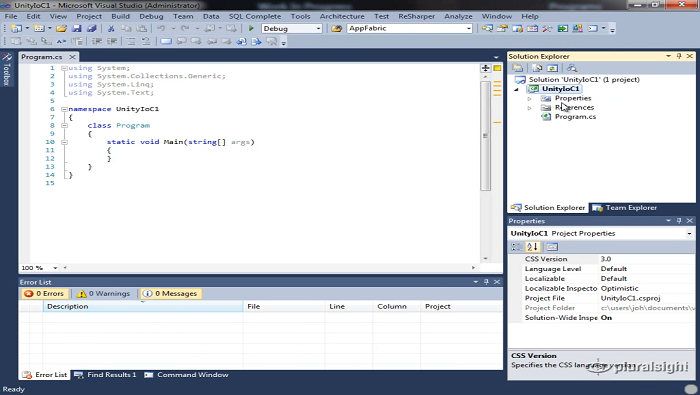This screenshot has height=395, width=700.
Task: Pin the Properties panel with auto-hide pin
Action: click(x=679, y=220)
